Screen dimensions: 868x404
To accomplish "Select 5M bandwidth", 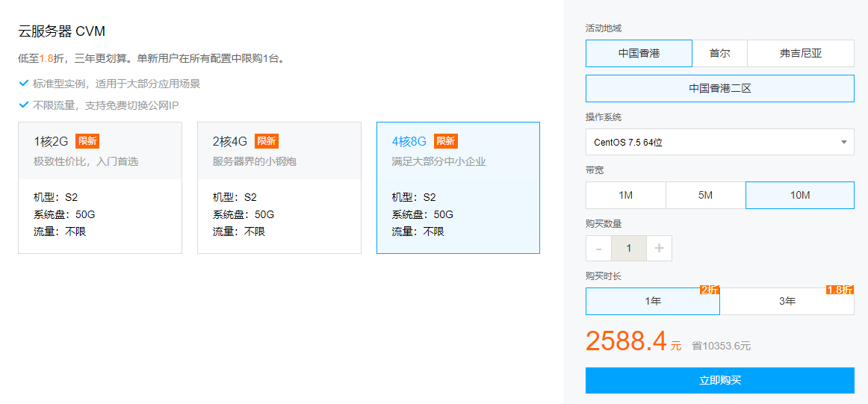I will coord(705,196).
